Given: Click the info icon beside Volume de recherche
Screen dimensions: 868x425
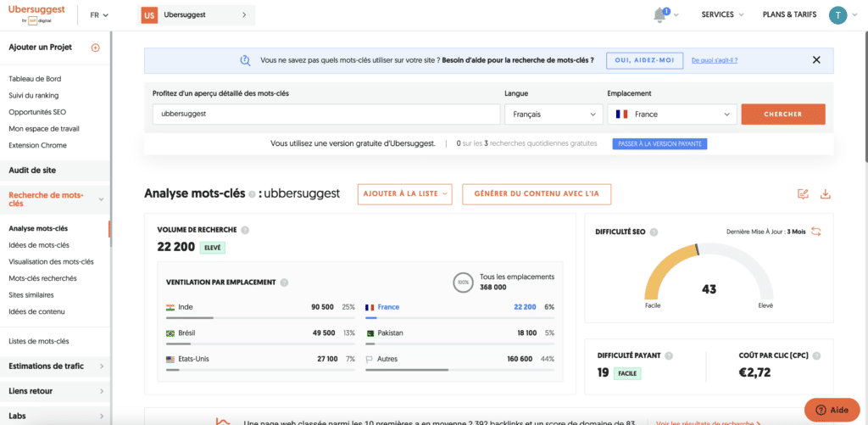Looking at the screenshot, I should 245,230.
